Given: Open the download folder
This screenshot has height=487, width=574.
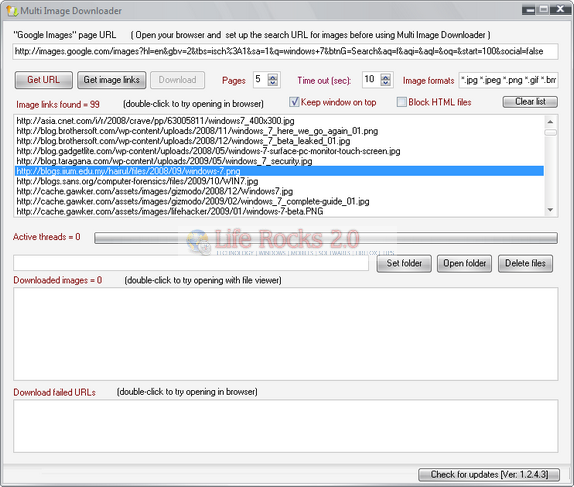Looking at the screenshot, I should [464, 263].
